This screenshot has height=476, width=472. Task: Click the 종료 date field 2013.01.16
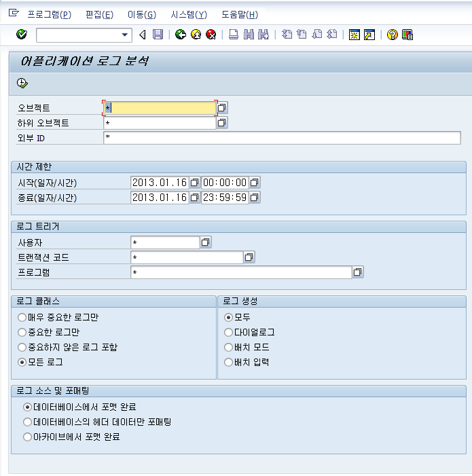point(160,198)
